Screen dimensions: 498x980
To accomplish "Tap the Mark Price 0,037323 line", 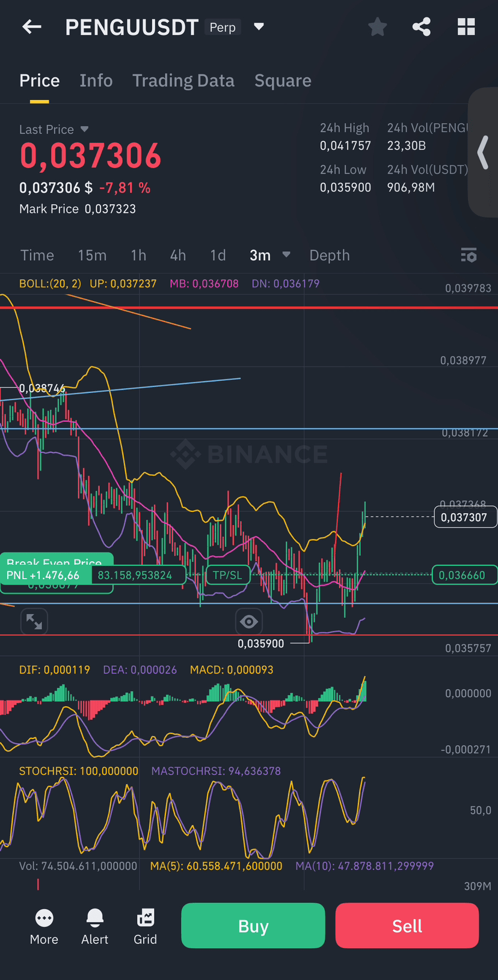I will click(78, 209).
